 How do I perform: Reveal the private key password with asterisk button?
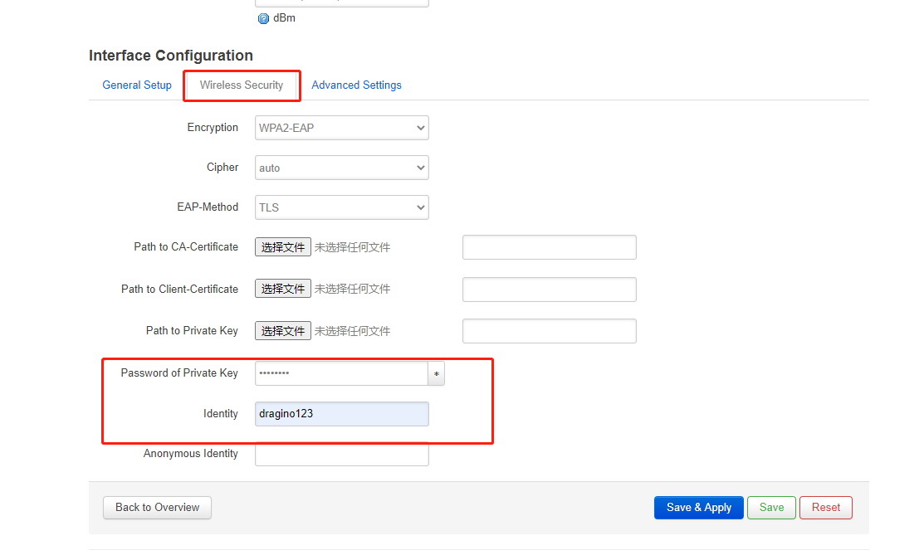[436, 374]
